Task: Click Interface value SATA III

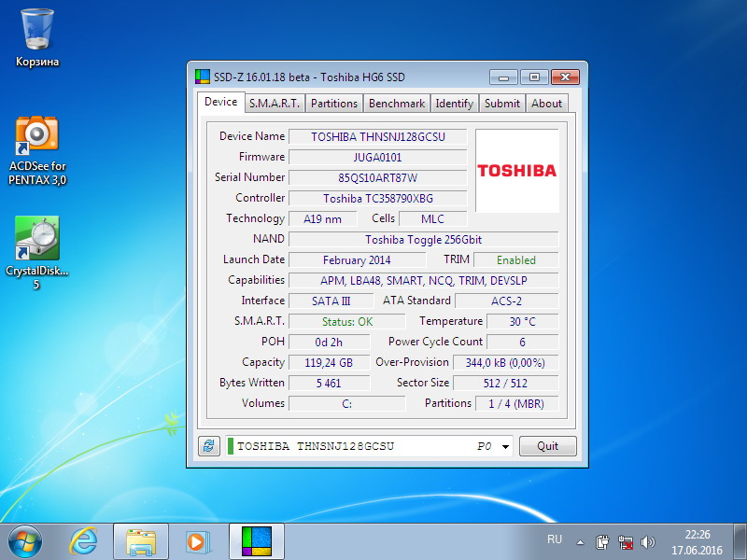Action: tap(331, 301)
